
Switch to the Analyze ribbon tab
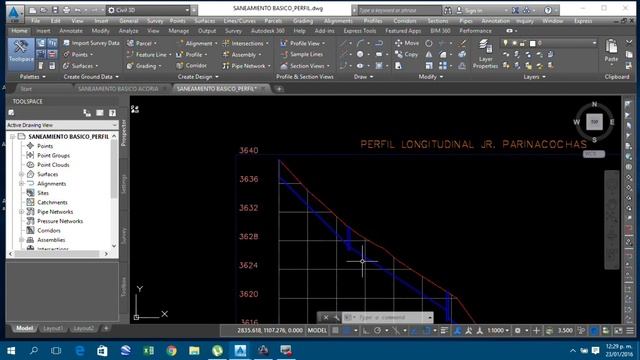tap(128, 31)
